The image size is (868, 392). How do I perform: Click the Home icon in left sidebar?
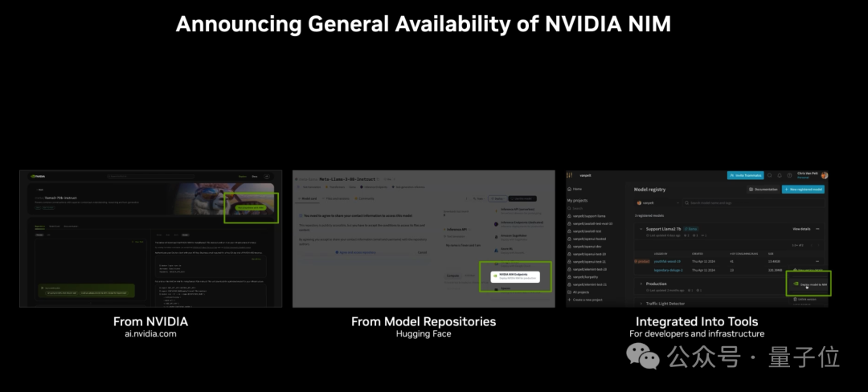[x=570, y=189]
